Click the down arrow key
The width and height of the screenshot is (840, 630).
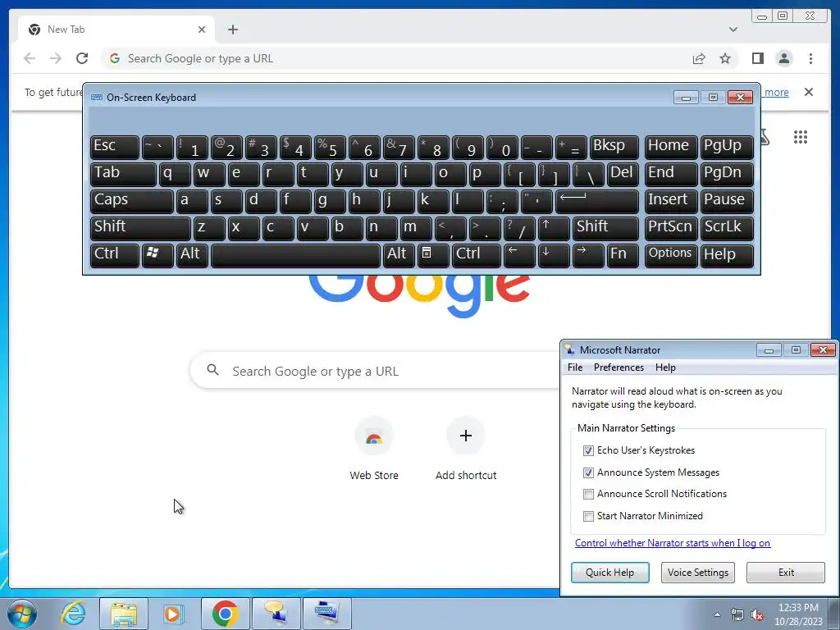554,255
